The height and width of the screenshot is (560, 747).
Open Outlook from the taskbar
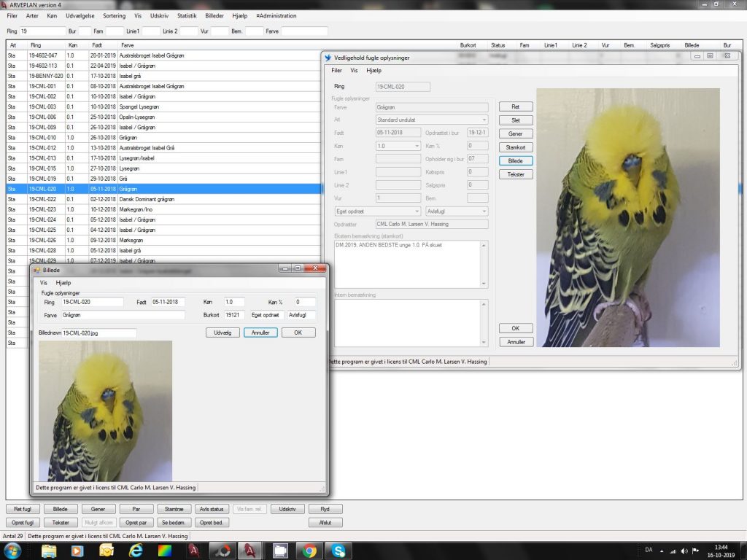click(107, 551)
